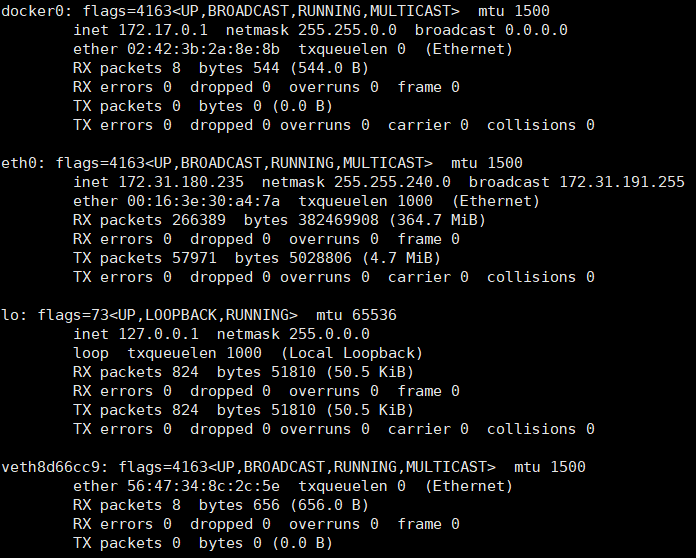Click broadcast address 172.31.191.255
This screenshot has height=558, width=696.
click(x=622, y=182)
